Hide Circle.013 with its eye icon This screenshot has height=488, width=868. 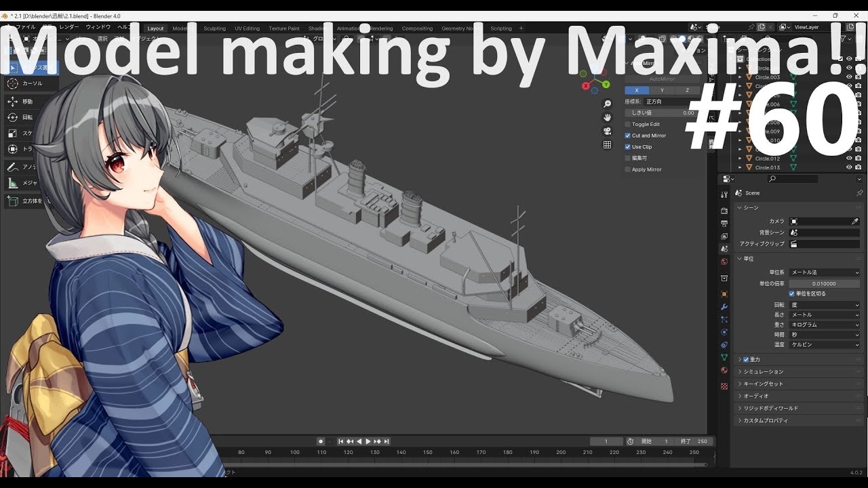[849, 167]
